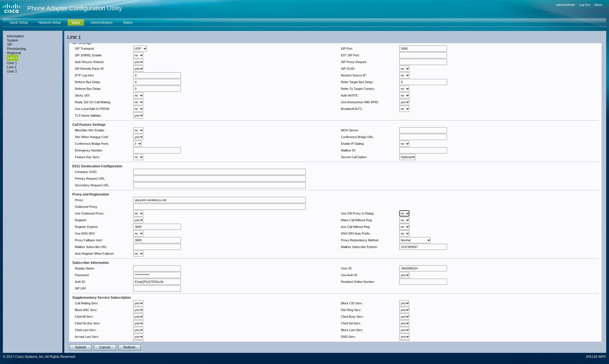
Task: Open User 1 in the sidebar
Action: (x=12, y=63)
